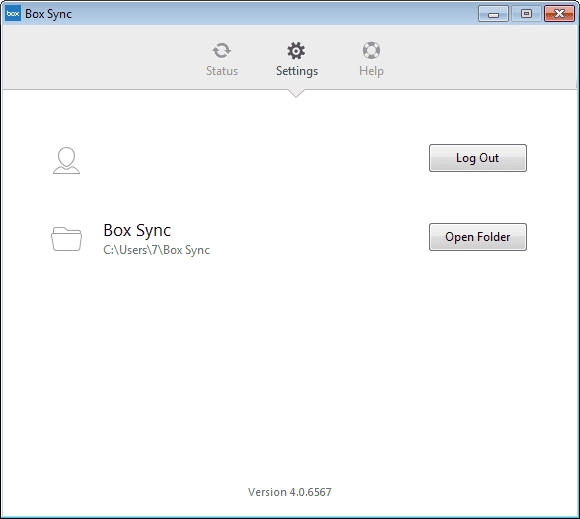This screenshot has width=580, height=519.
Task: Maximize the Box Sync window
Action: 526,14
